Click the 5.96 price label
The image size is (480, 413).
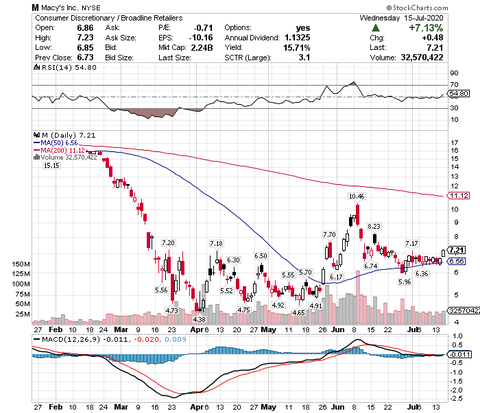pyautogui.click(x=405, y=282)
